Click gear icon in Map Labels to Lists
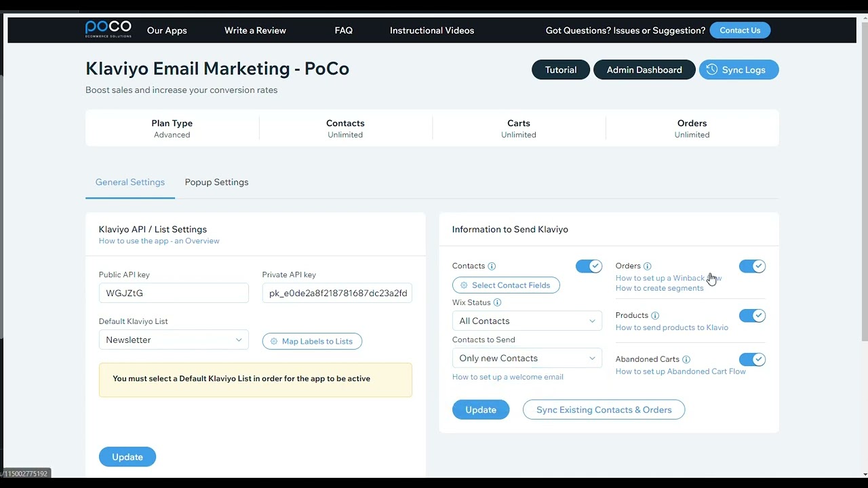868x488 pixels. (274, 342)
